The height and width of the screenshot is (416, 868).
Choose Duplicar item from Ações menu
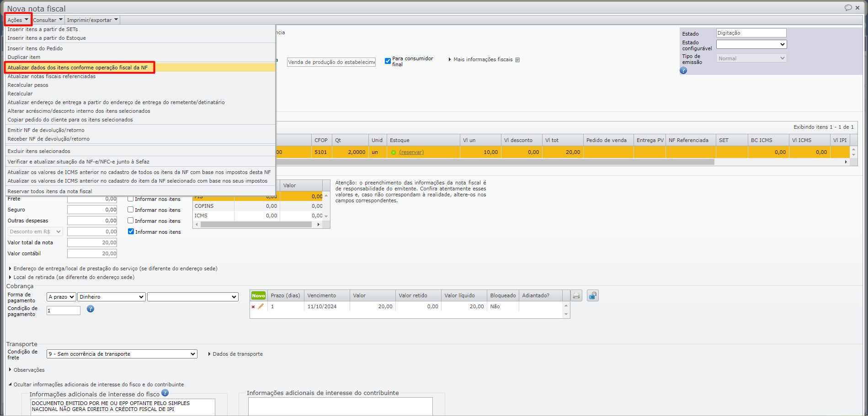coord(140,57)
